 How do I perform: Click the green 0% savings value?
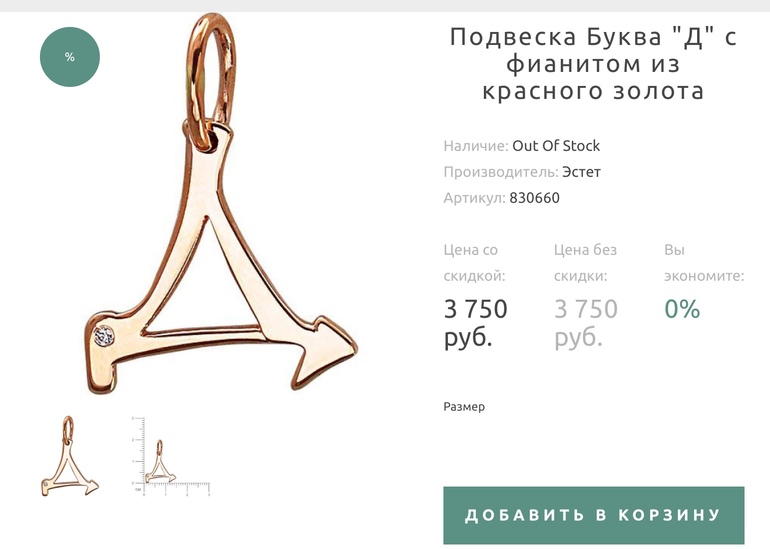[682, 309]
